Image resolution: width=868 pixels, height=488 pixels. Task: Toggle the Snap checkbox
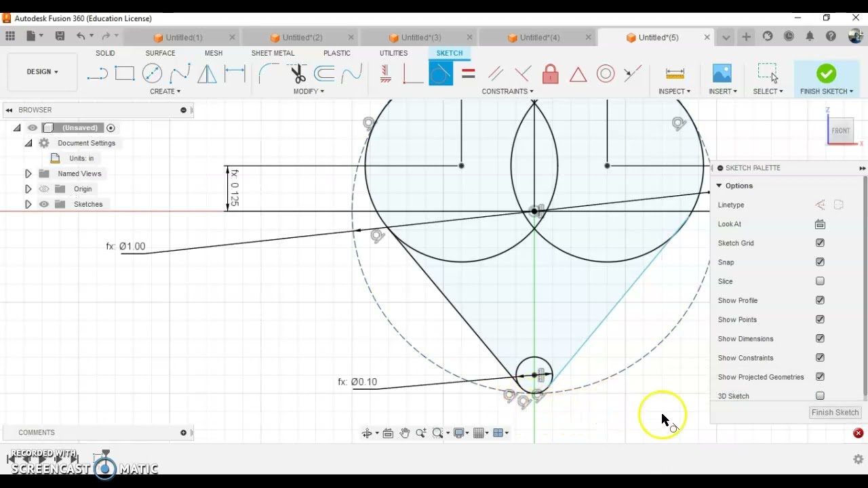820,262
